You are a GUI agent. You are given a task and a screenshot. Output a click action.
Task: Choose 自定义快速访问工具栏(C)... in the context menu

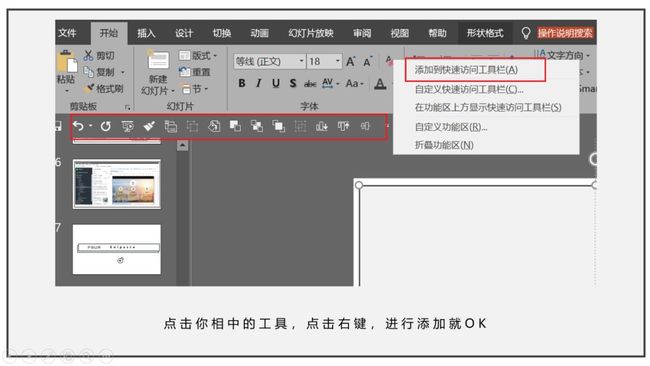pyautogui.click(x=469, y=89)
